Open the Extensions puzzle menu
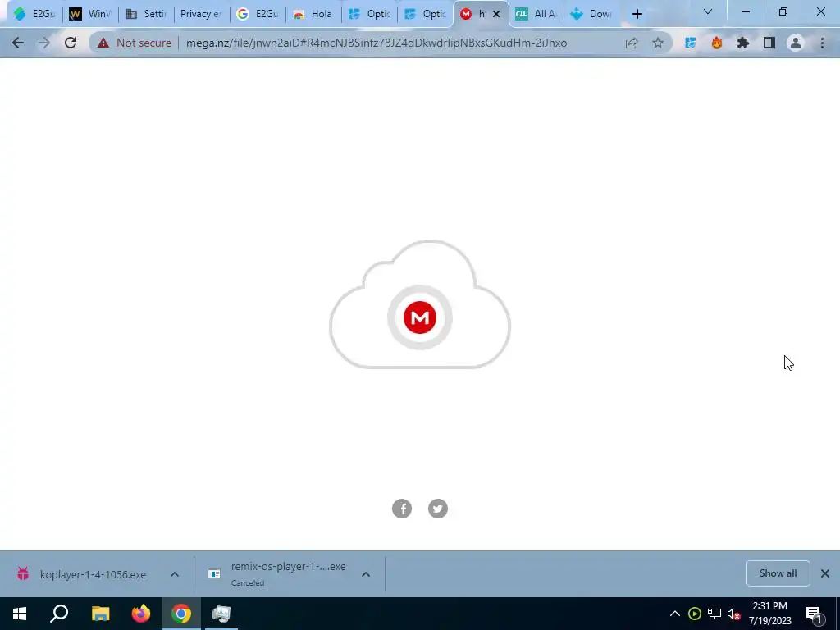840x630 pixels. [743, 43]
